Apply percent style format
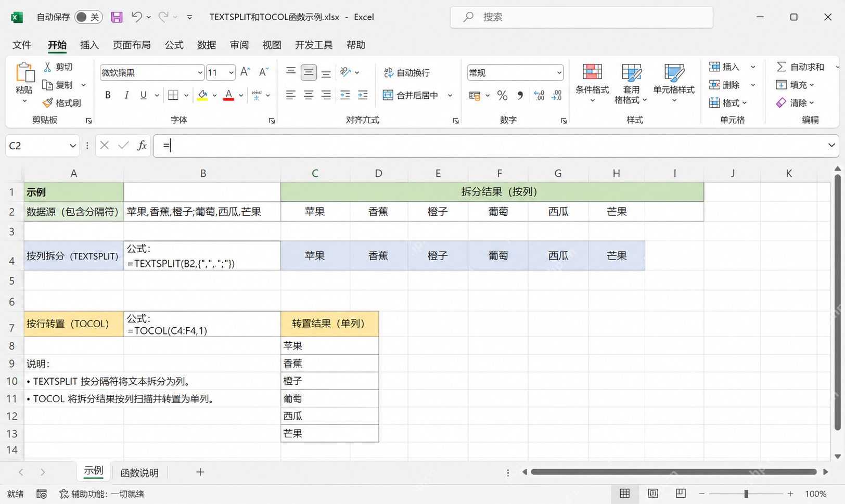845x504 pixels. pyautogui.click(x=502, y=95)
